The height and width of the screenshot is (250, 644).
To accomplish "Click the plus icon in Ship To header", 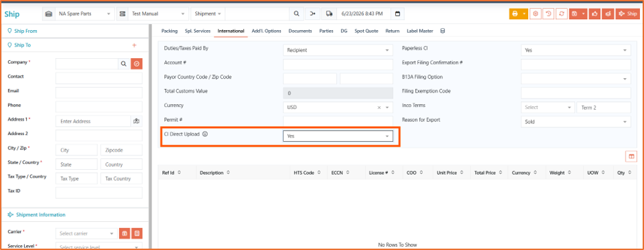I will (134, 45).
